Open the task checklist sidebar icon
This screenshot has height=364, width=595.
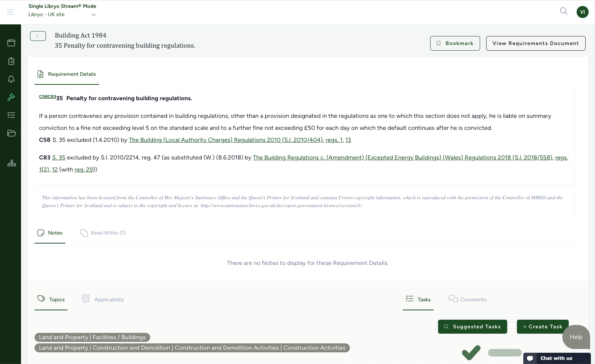[11, 115]
